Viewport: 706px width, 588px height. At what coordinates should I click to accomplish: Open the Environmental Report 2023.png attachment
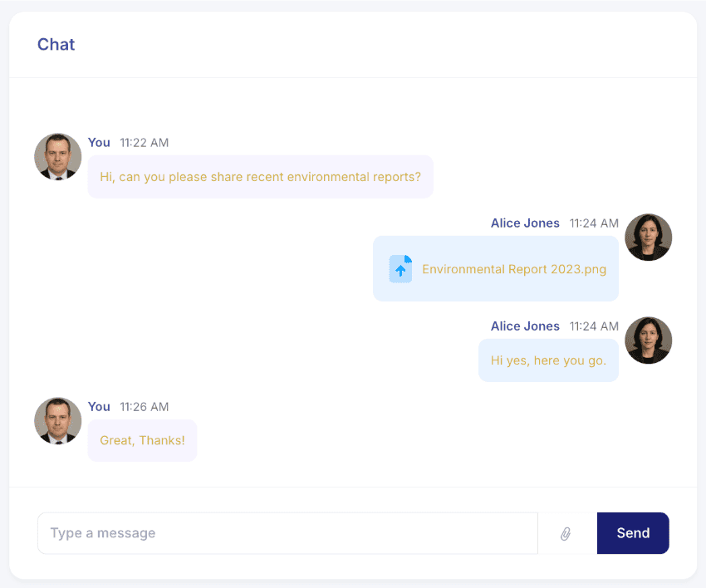[513, 269]
